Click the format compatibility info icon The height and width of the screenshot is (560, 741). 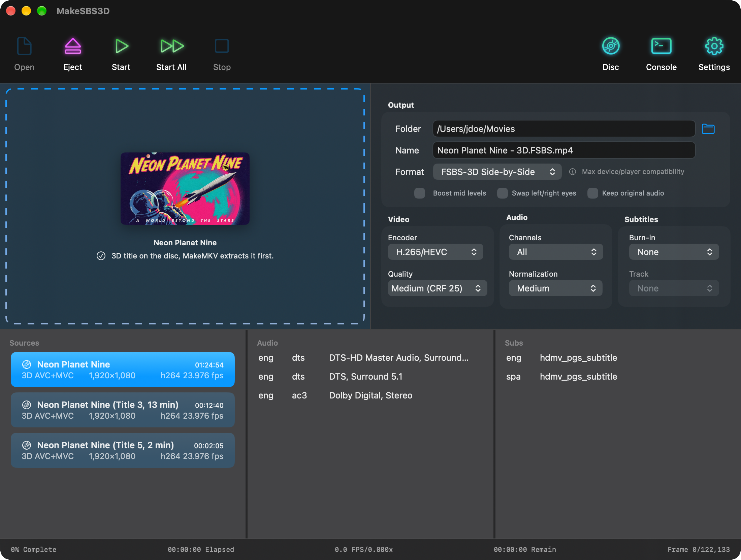tap(572, 172)
